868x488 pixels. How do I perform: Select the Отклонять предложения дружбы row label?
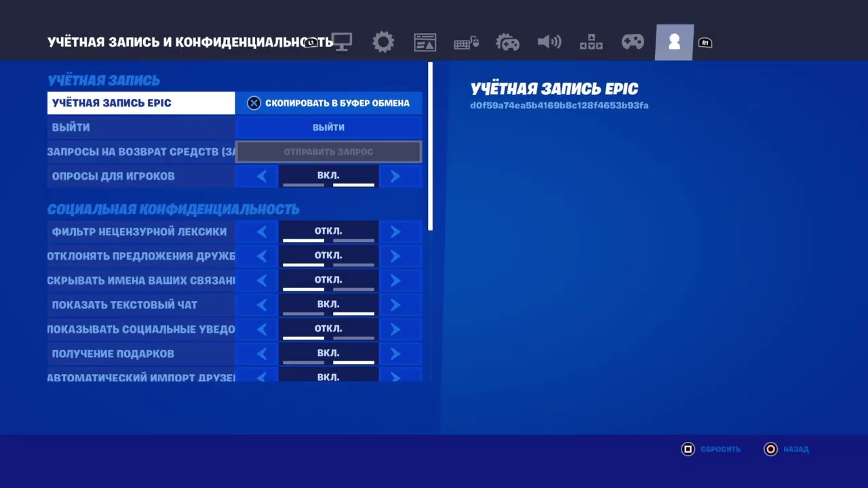[141, 256]
